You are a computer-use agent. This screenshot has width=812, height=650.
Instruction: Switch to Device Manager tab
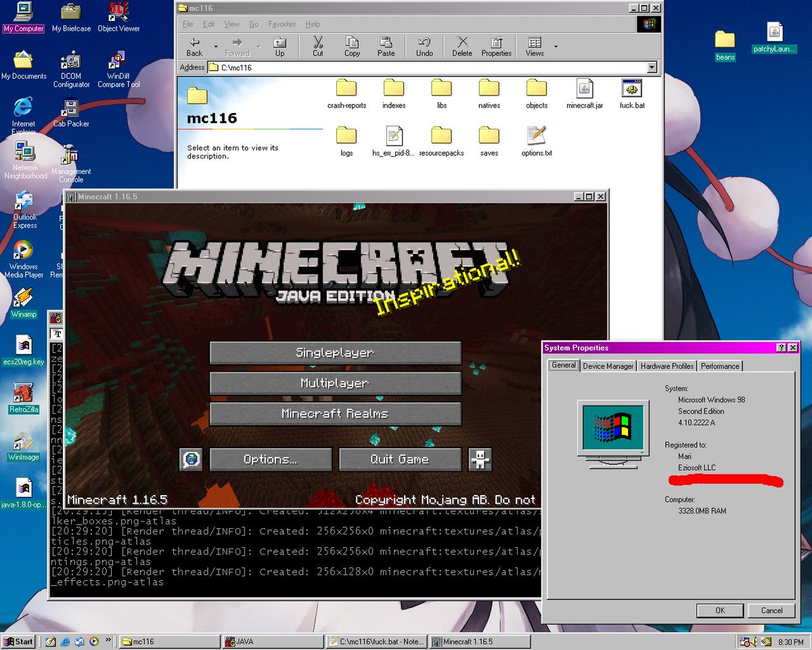coord(608,366)
